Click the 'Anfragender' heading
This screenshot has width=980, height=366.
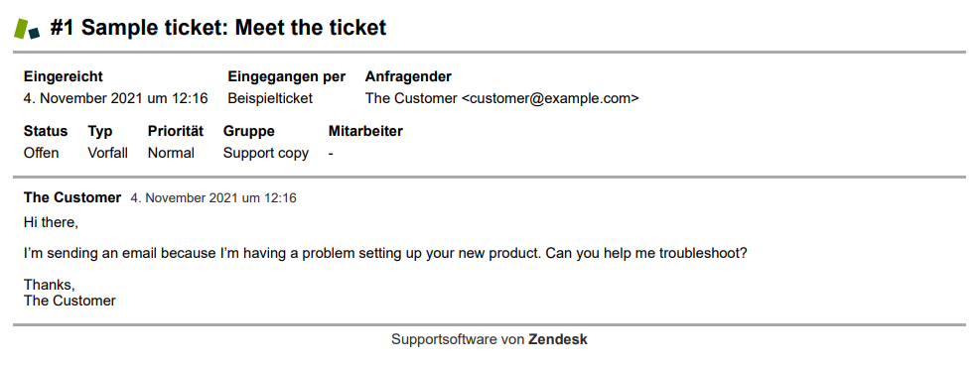408,76
